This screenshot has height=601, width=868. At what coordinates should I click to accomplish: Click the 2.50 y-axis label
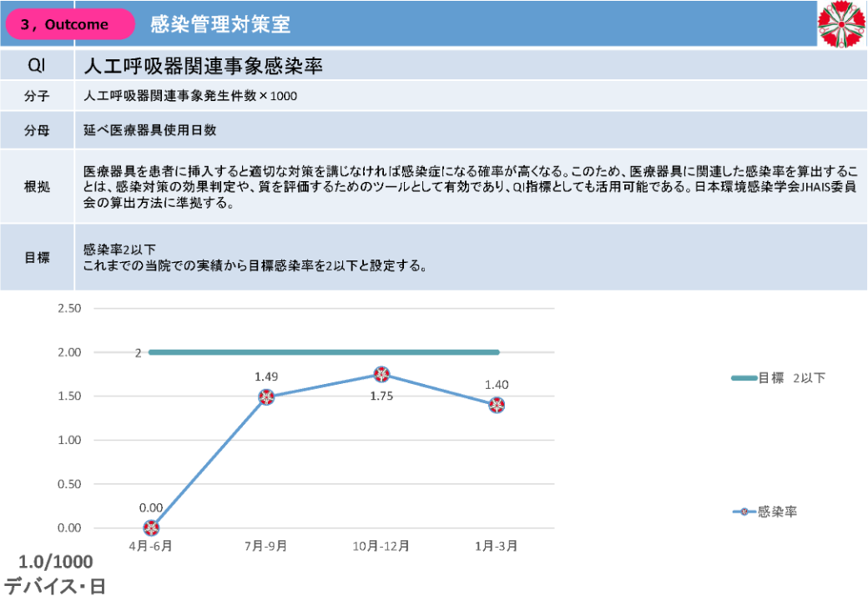point(69,308)
